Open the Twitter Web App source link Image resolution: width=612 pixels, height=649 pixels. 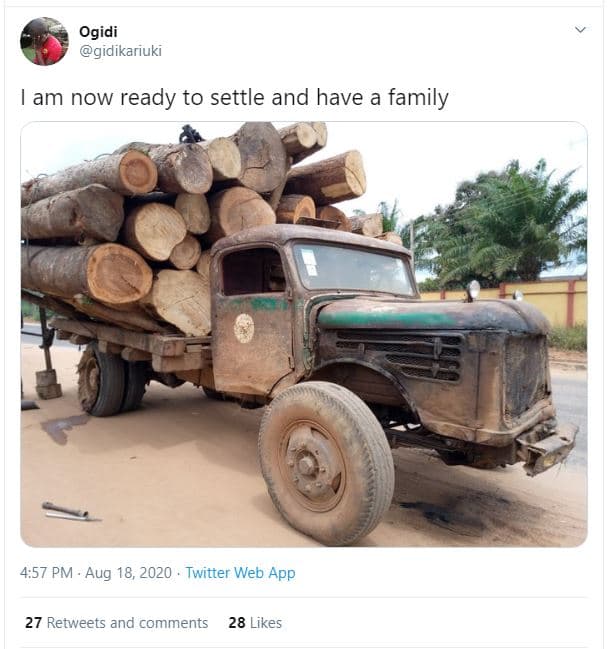coord(241,573)
